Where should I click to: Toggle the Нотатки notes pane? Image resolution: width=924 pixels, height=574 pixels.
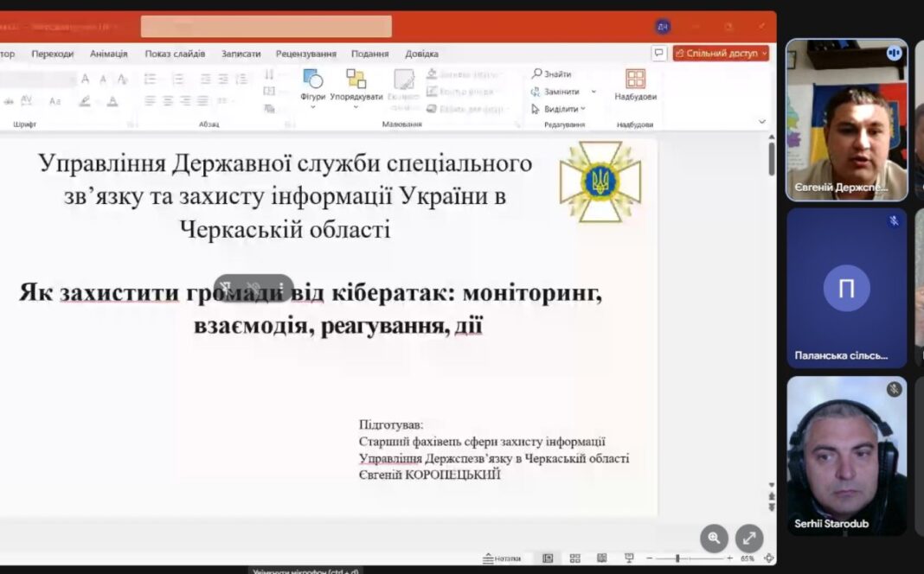[502, 558]
